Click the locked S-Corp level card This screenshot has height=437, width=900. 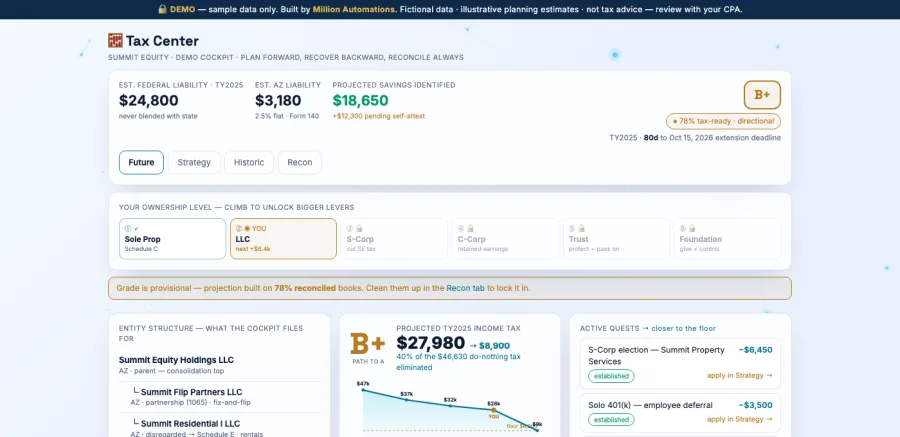[394, 239]
